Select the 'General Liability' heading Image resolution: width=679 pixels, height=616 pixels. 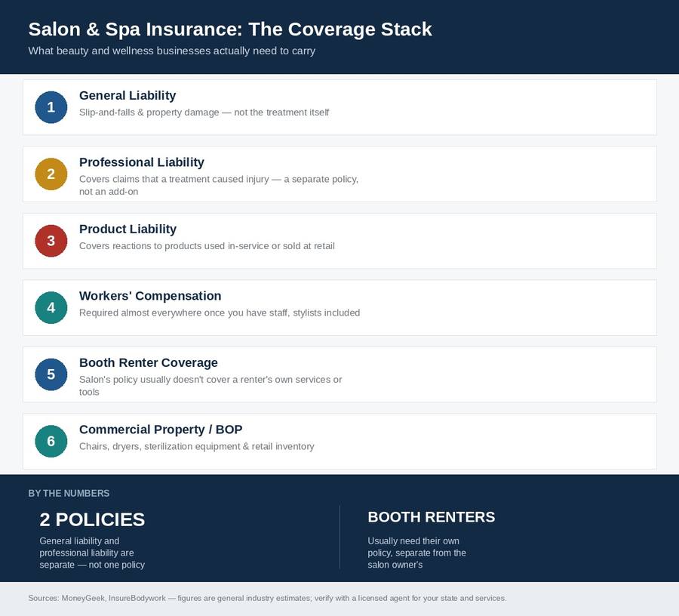pyautogui.click(x=128, y=95)
